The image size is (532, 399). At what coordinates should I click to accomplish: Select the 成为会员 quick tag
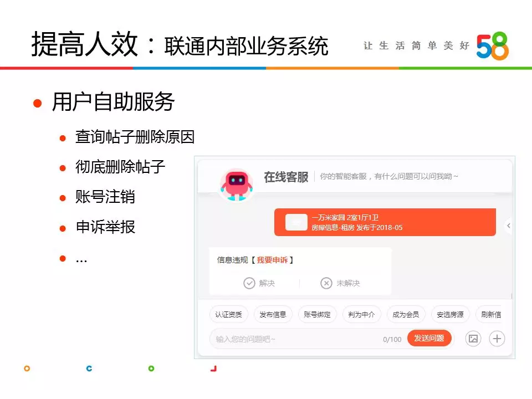(x=406, y=315)
